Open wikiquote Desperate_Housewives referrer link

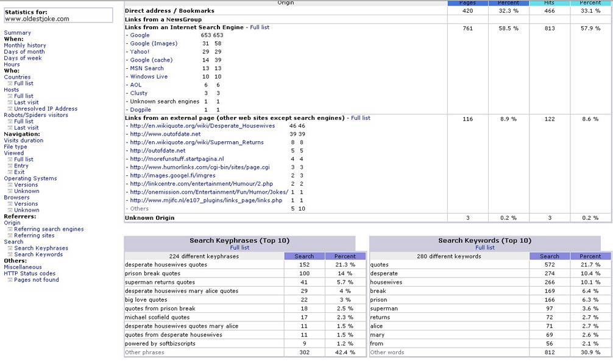[202, 126]
